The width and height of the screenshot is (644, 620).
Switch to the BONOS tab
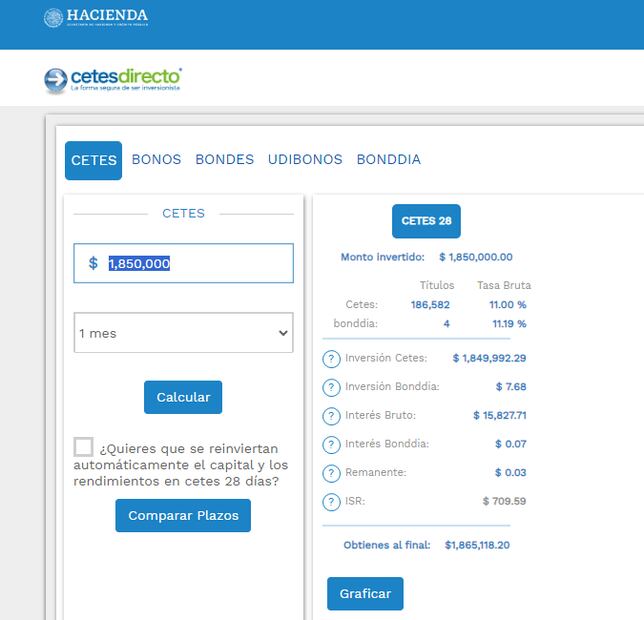pos(157,160)
